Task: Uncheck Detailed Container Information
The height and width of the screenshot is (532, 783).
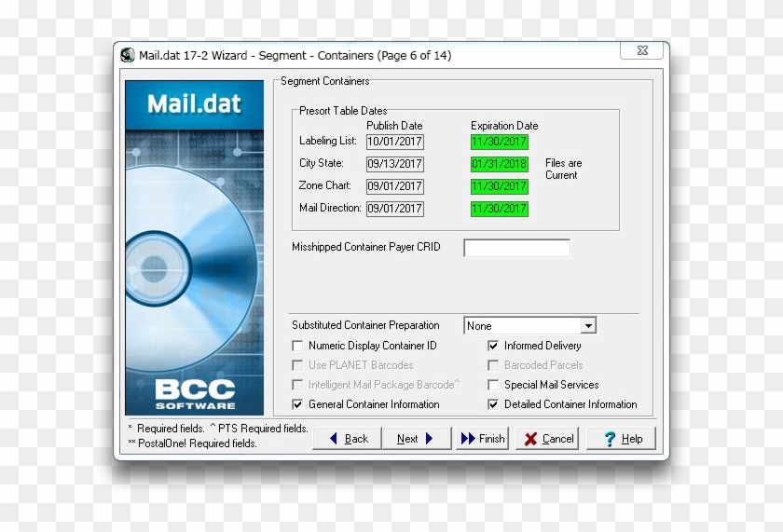Action: 493,404
